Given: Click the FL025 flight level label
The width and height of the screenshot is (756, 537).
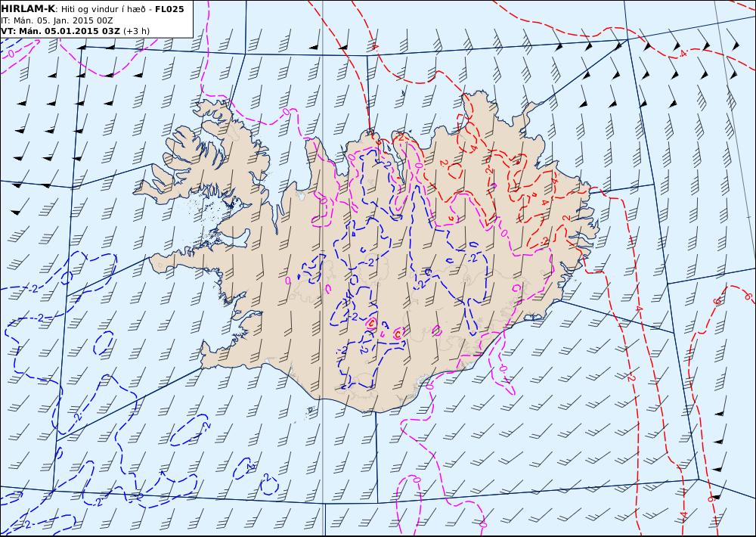Looking at the screenshot, I should [169, 9].
